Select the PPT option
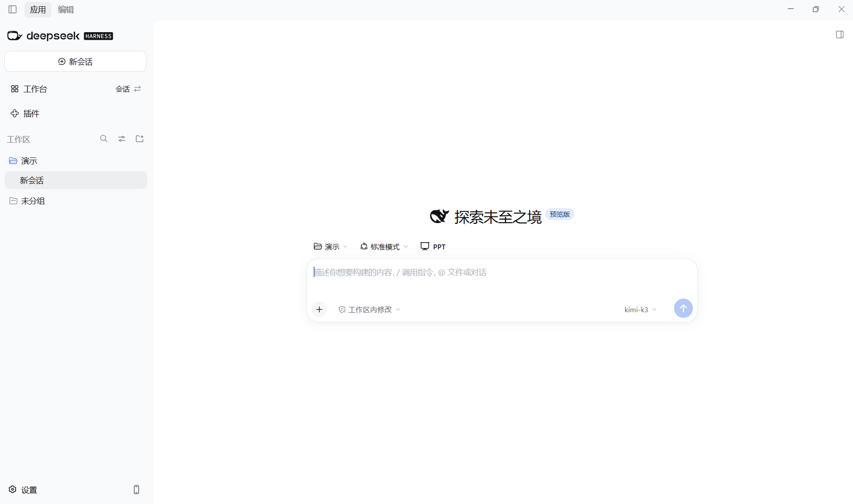Viewport: 853px width, 504px height. click(x=433, y=247)
